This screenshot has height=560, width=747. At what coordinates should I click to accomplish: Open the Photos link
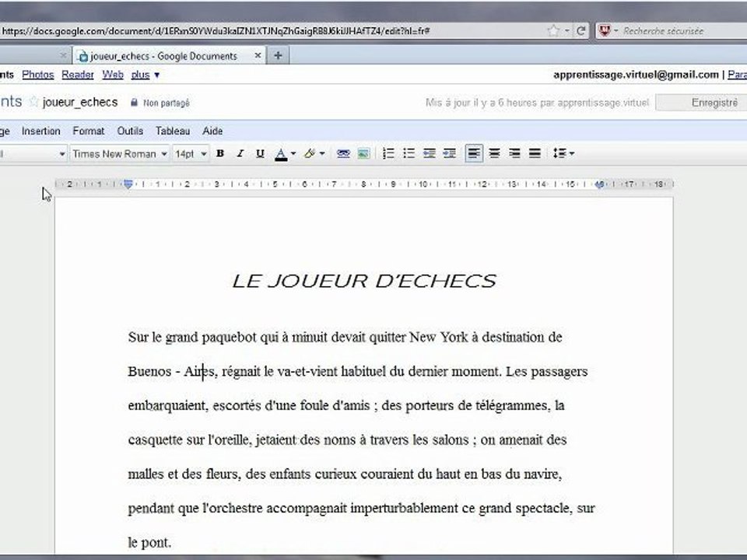click(x=38, y=75)
